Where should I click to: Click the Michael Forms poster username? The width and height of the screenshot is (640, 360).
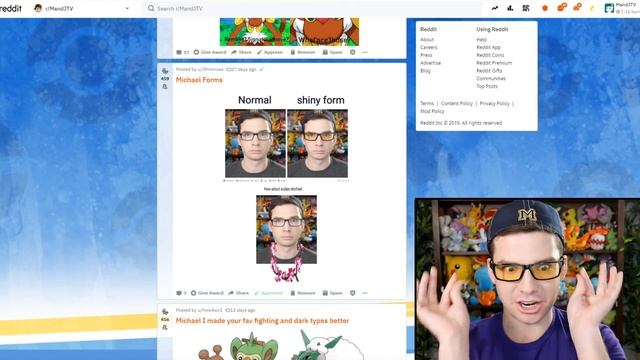click(211, 69)
